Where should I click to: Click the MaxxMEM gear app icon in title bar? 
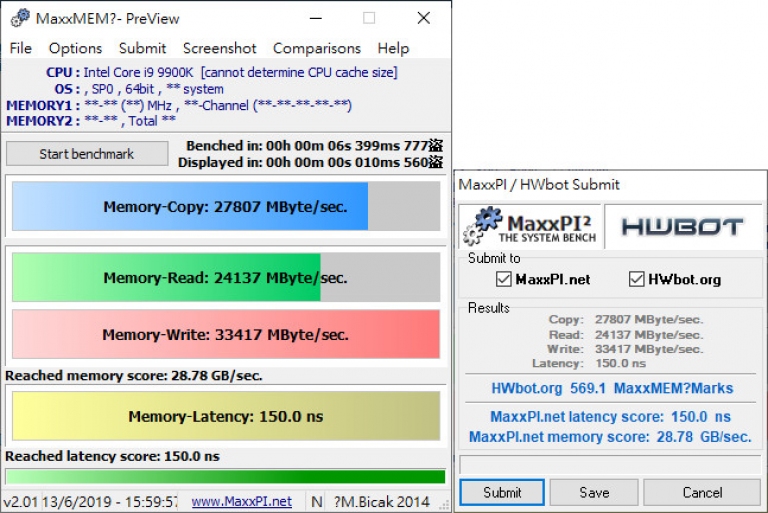coord(20,18)
